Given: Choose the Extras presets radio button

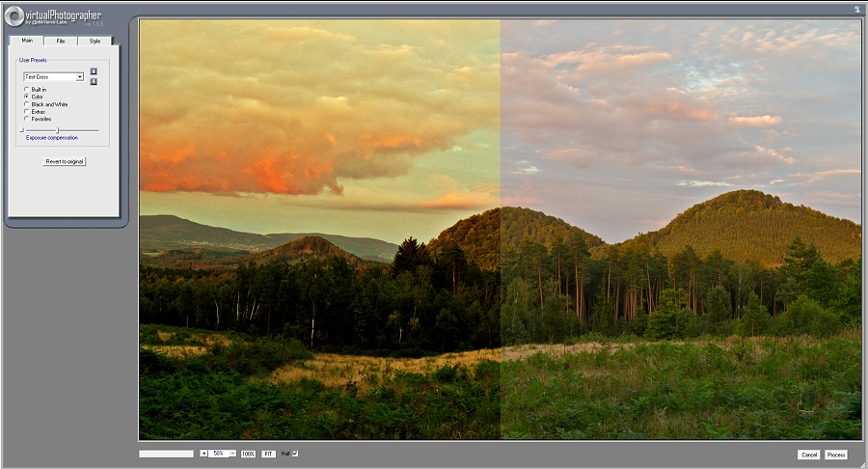Looking at the screenshot, I should (x=27, y=111).
